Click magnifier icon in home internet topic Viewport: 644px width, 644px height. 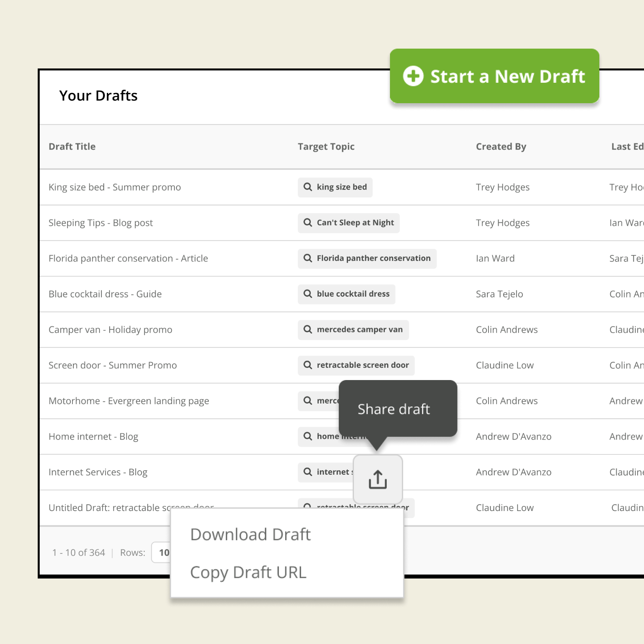pos(308,436)
